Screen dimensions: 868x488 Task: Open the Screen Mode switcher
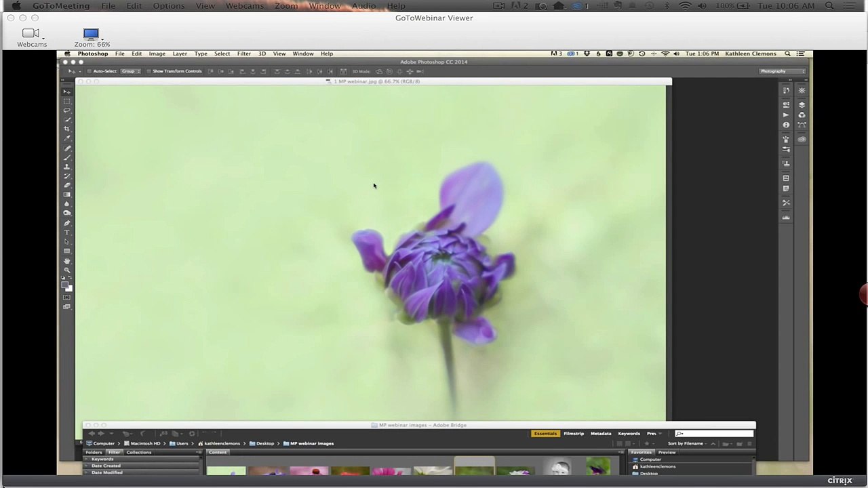pos(67,307)
